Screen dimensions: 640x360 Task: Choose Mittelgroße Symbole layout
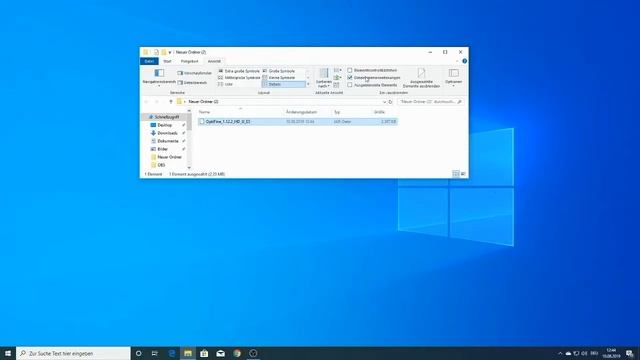239,78
